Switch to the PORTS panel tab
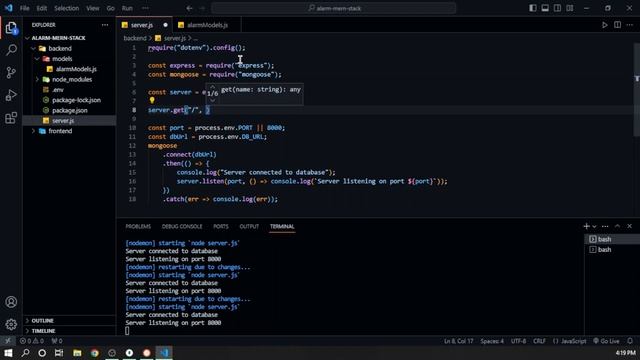640x360 pixels. pyautogui.click(x=221, y=227)
